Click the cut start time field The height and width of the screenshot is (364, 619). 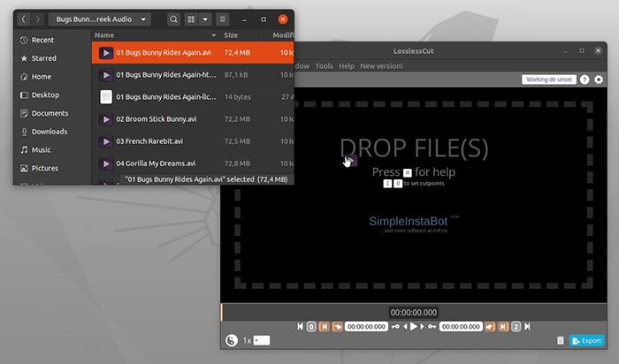(366, 327)
